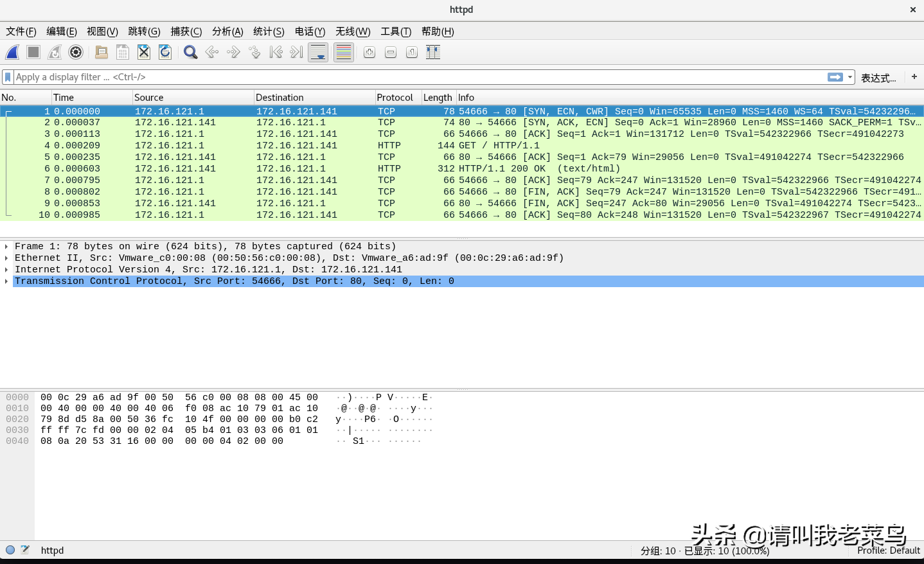Open the 分析(A) menu
Image resolution: width=924 pixels, height=564 pixels.
227,31
